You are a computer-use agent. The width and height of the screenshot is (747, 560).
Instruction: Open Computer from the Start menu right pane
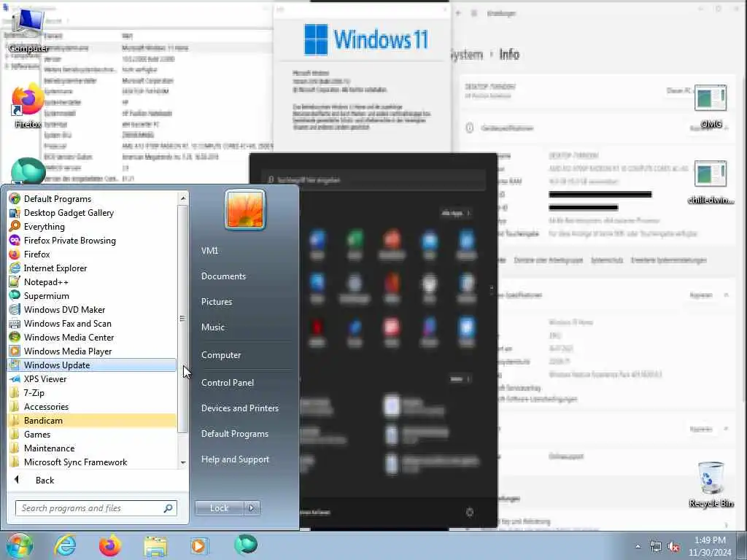coord(221,355)
